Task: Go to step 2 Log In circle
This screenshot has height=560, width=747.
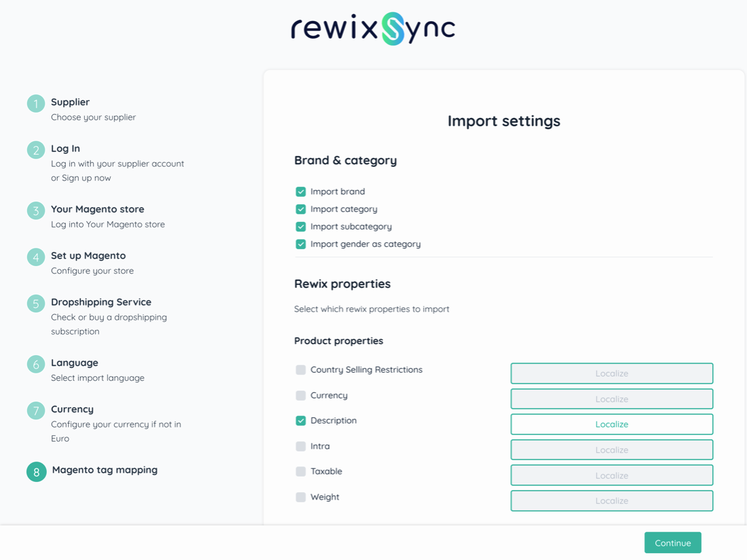Action: [x=36, y=150]
